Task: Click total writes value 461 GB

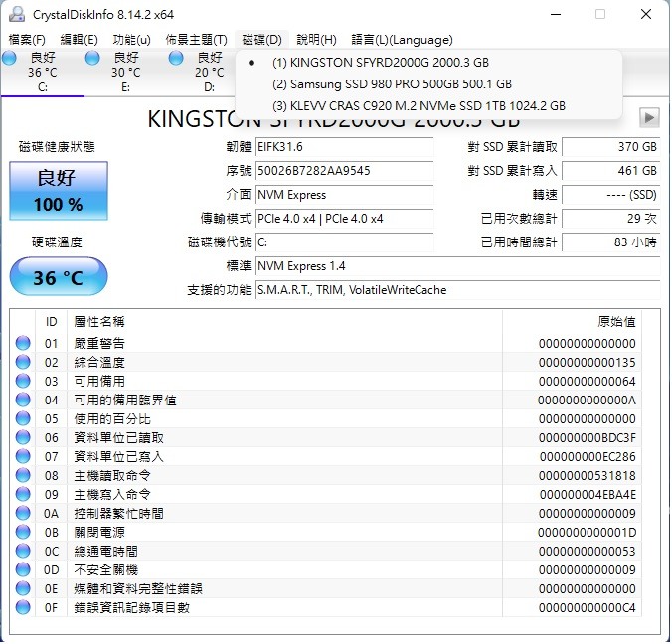Action: [610, 171]
